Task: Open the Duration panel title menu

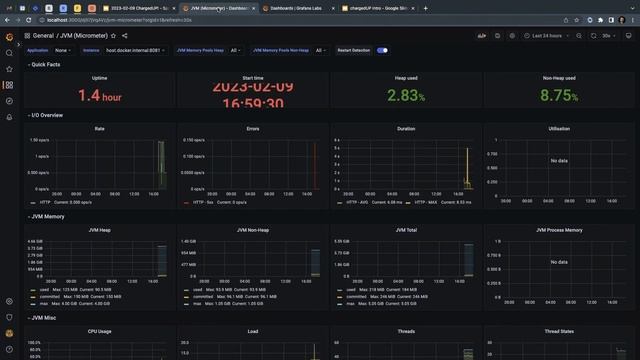Action: (406, 129)
